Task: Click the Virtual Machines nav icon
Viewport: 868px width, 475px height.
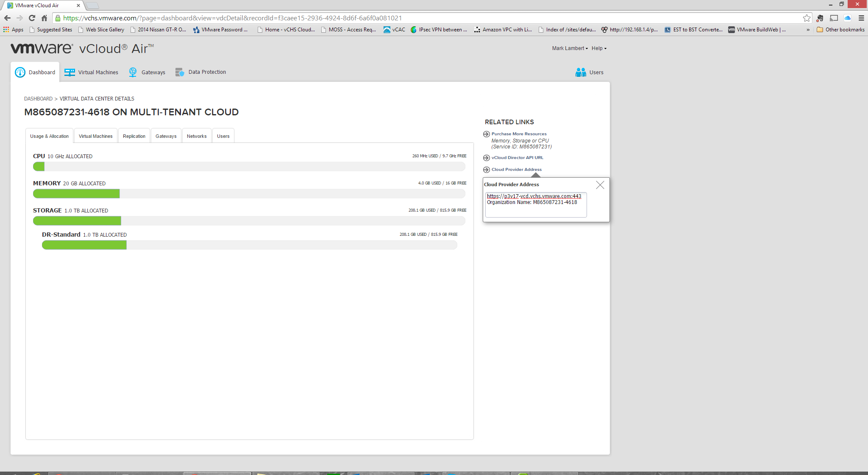Action: pos(70,72)
